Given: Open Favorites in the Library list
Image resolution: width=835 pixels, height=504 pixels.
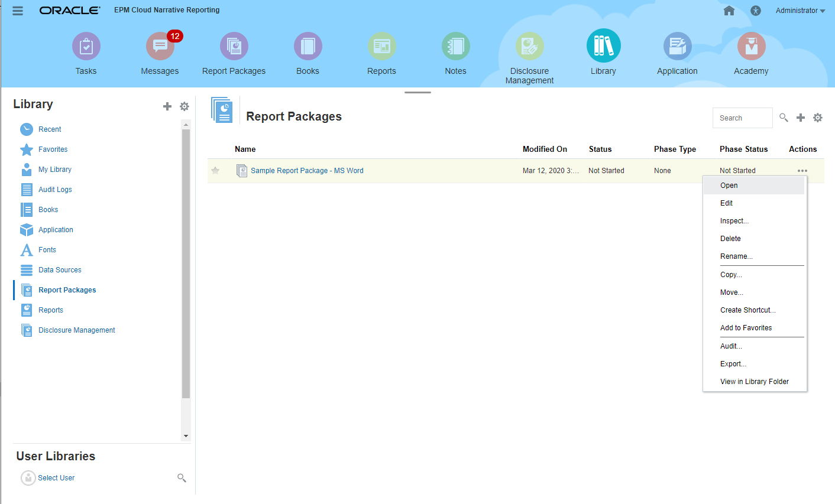Looking at the screenshot, I should pyautogui.click(x=53, y=149).
